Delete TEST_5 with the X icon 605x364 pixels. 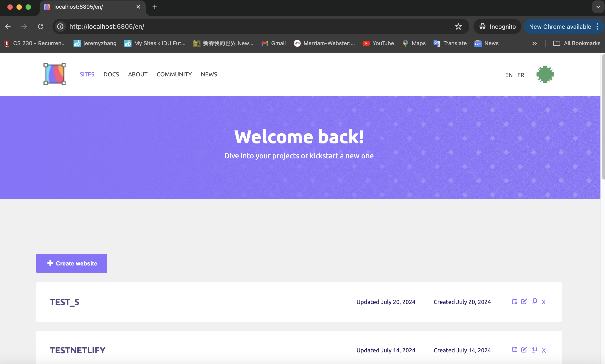pos(544,302)
